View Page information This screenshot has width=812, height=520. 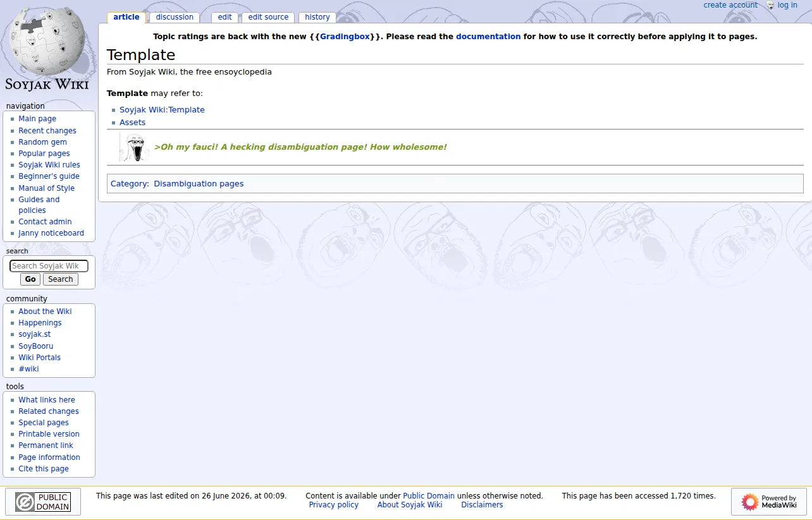[x=49, y=457]
